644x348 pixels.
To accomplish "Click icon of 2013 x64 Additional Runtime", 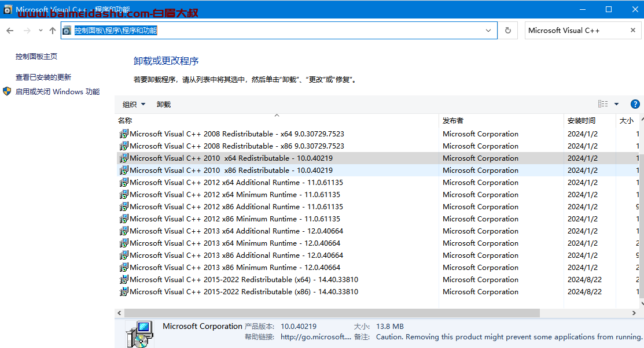I will pos(124,231).
